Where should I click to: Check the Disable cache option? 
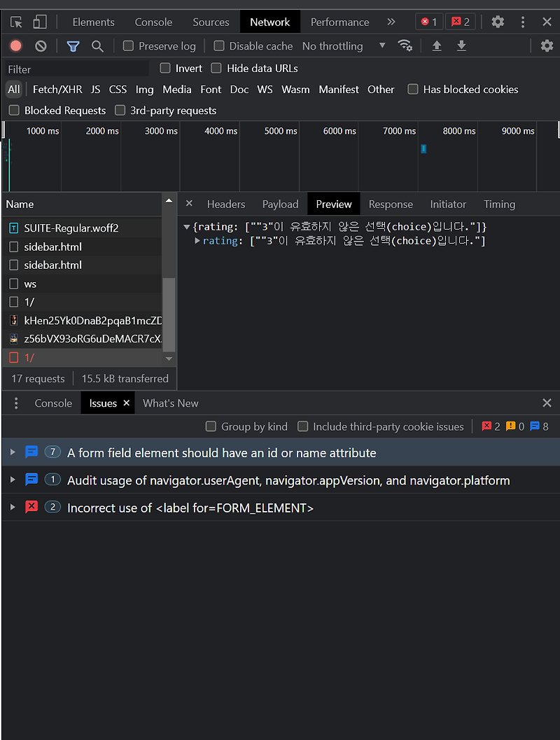click(x=218, y=46)
